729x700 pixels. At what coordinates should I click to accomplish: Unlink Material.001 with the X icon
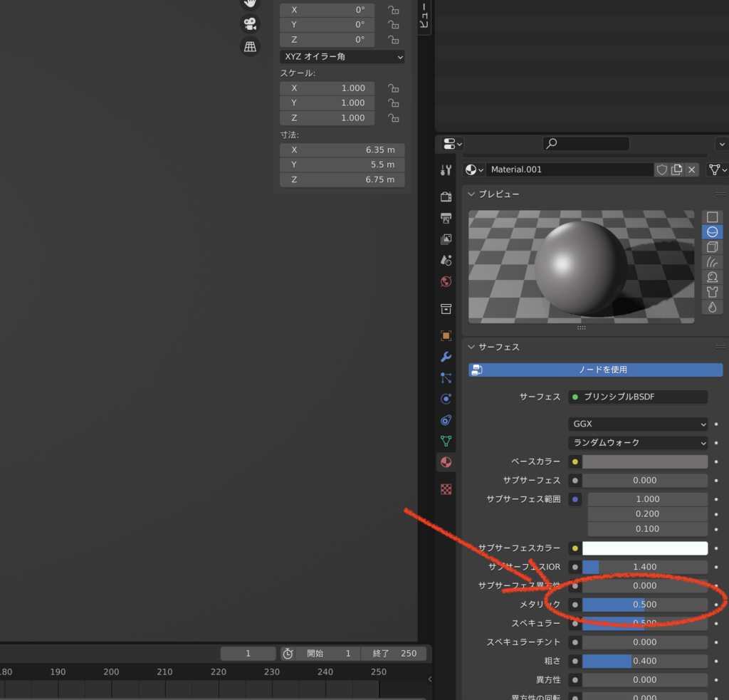[692, 169]
